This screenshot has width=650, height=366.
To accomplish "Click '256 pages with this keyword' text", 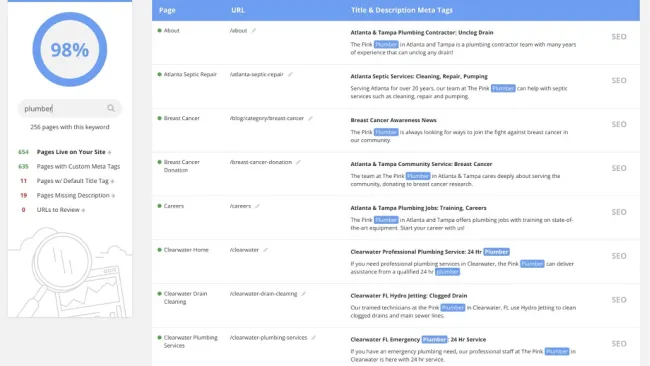I will tap(70, 127).
